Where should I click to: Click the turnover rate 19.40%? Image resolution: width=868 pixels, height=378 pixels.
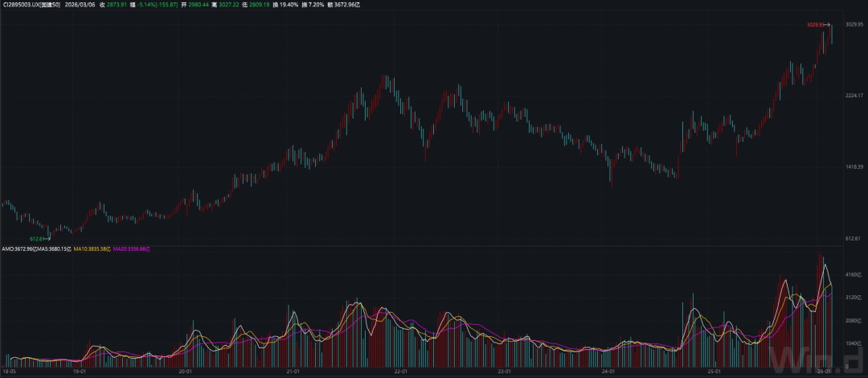coord(289,4)
